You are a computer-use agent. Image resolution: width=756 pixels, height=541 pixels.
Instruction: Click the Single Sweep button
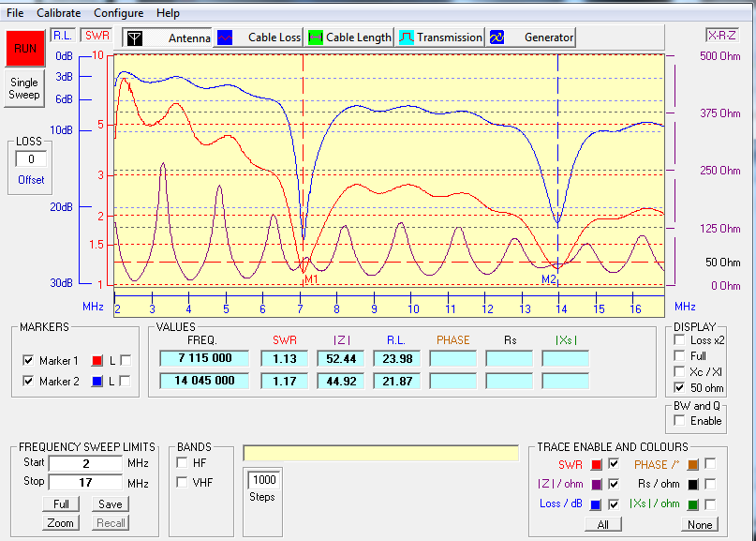click(24, 89)
